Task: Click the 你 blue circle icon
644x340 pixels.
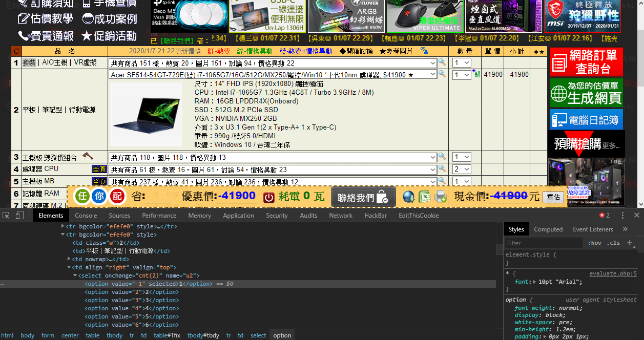Action: pos(99,196)
